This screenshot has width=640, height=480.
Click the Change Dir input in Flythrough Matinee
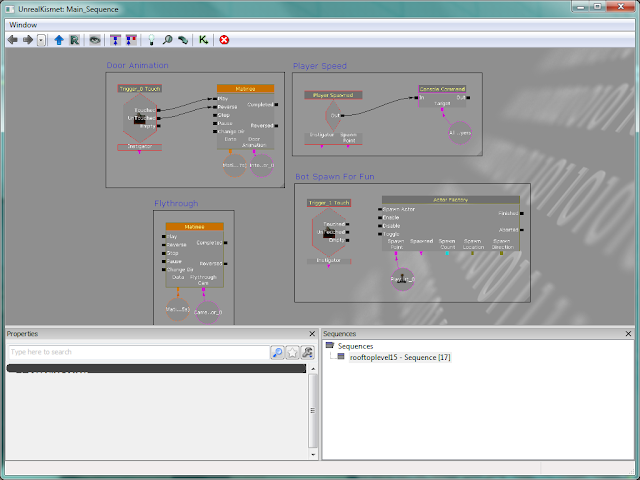coord(164,270)
